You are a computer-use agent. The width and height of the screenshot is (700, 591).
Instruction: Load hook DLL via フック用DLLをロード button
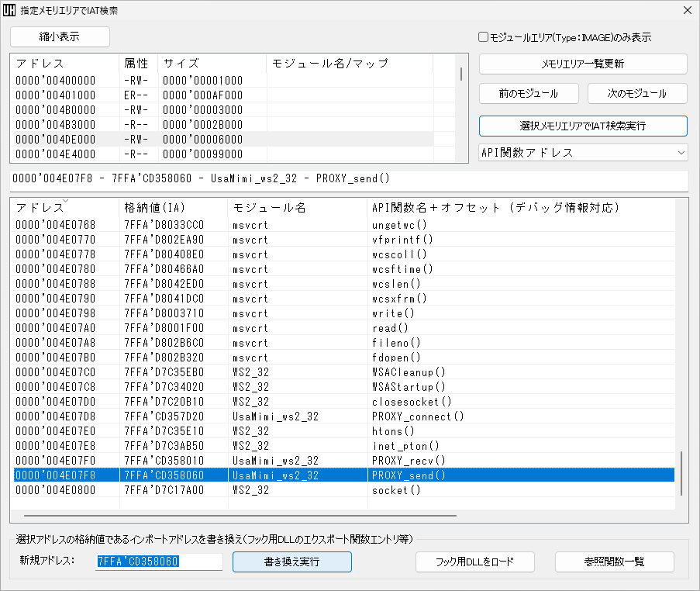(475, 562)
